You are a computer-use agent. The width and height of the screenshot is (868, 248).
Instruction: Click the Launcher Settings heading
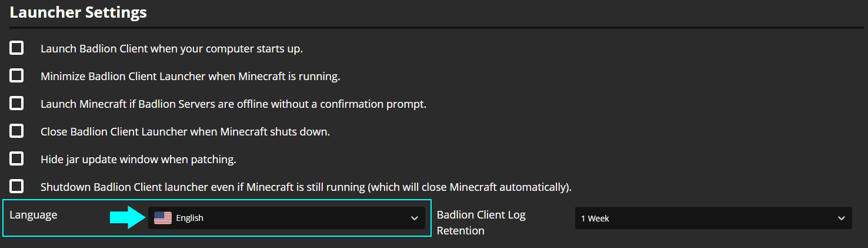tap(78, 12)
